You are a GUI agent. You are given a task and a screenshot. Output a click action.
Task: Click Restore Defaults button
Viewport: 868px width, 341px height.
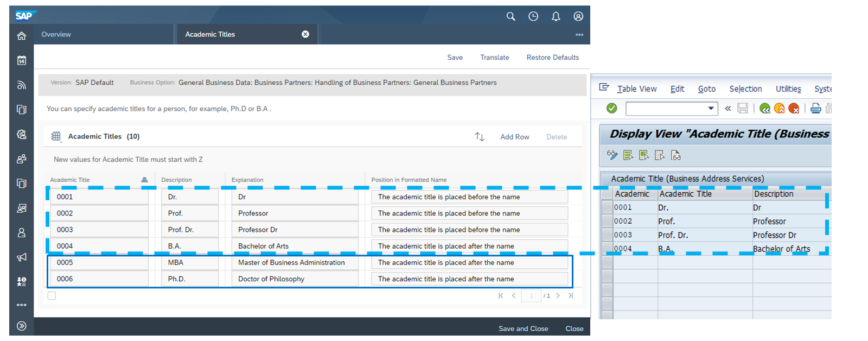click(x=552, y=58)
